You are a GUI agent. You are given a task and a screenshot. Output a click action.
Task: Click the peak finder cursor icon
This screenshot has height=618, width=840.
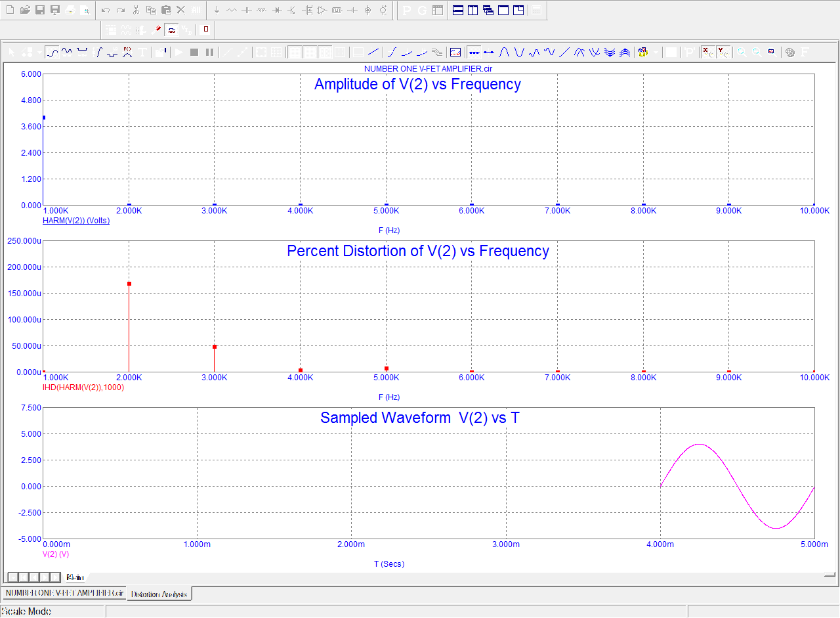505,53
